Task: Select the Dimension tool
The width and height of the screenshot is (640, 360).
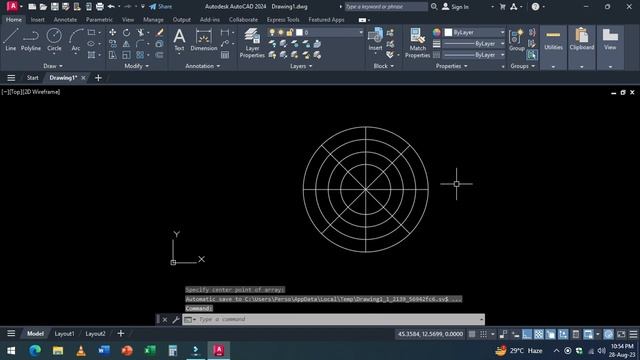Action: 204,40
